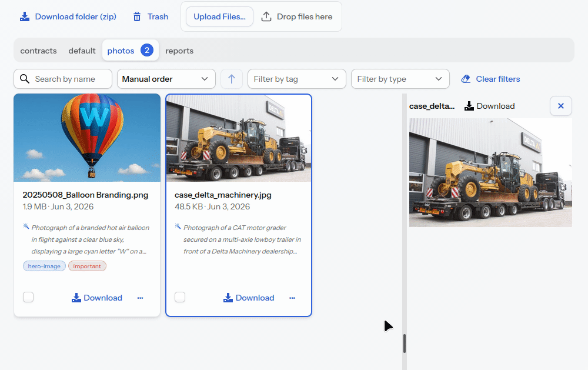Open the Filter by type dropdown
Viewport: 588px width, 370px height.
pos(400,79)
